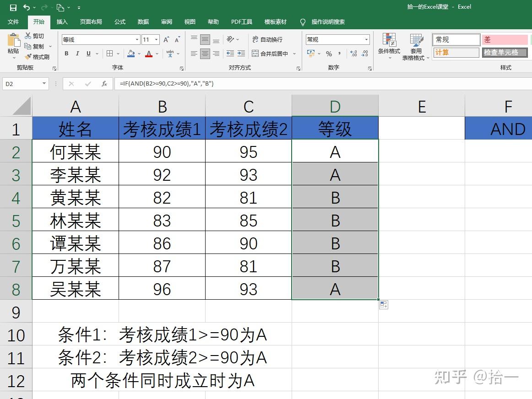532x399 pixels.
Task: Toggle Wrap Text (自动换行)
Action: (x=267, y=39)
